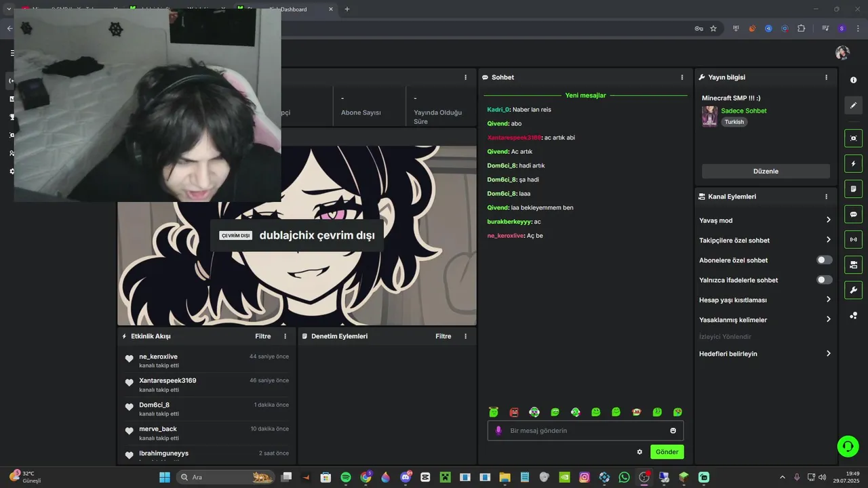
Task: Open taskbar clock showing 19:49
Action: pyautogui.click(x=847, y=477)
